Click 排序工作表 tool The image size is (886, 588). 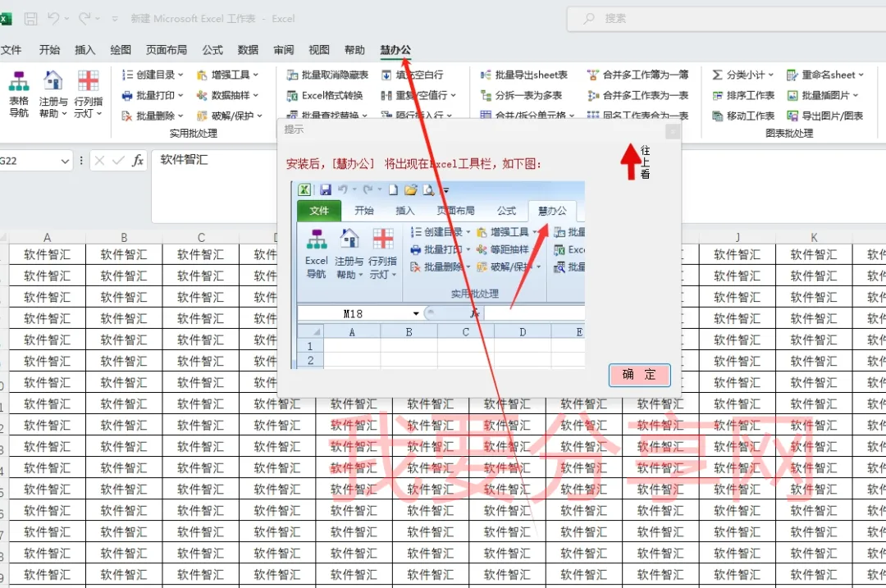pyautogui.click(x=743, y=95)
